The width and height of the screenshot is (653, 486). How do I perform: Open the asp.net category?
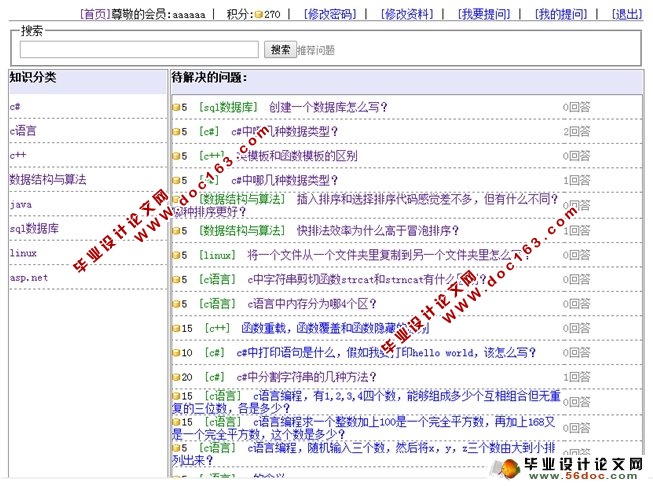29,277
